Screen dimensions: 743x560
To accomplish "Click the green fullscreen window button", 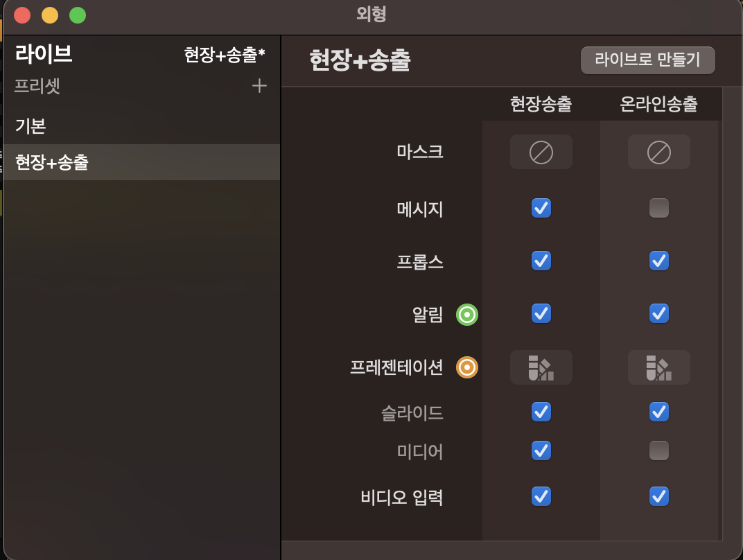I will point(78,15).
